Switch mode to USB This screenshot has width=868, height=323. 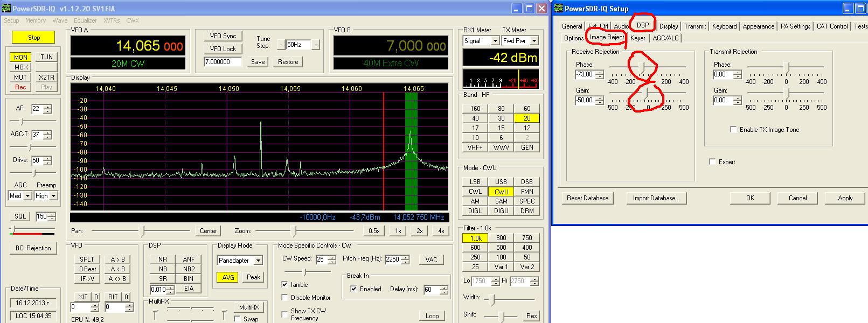[x=501, y=182]
